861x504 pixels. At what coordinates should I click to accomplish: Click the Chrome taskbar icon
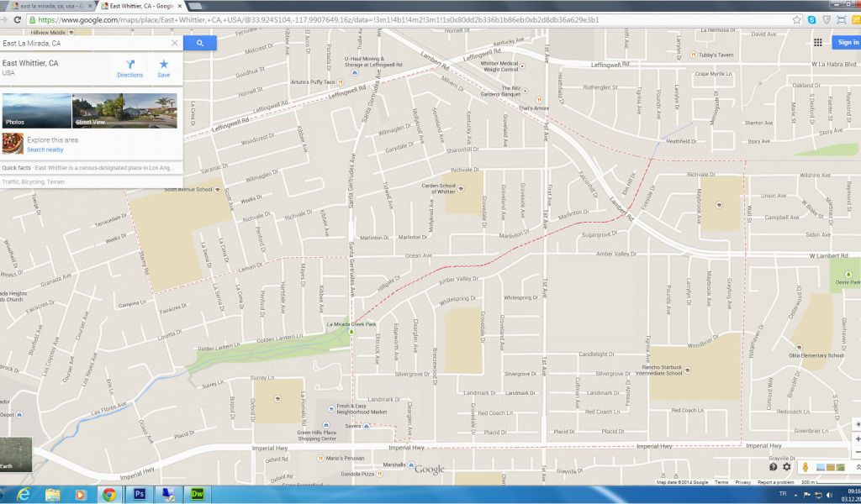[109, 494]
